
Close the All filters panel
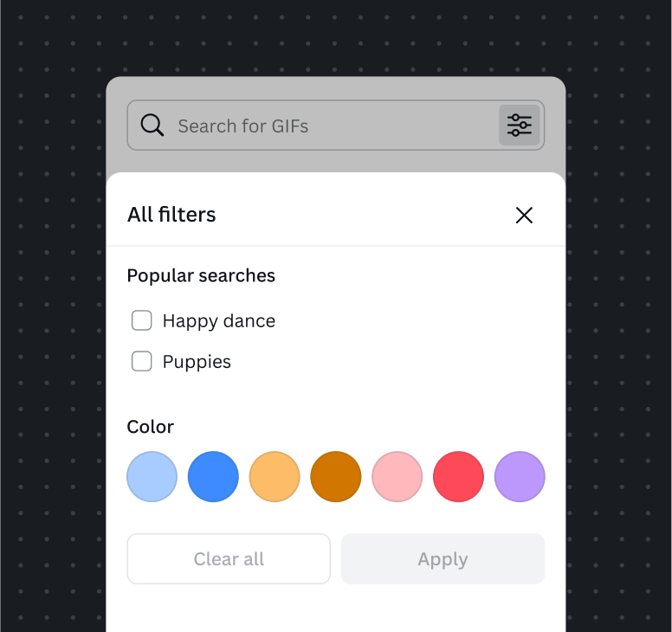click(x=524, y=215)
